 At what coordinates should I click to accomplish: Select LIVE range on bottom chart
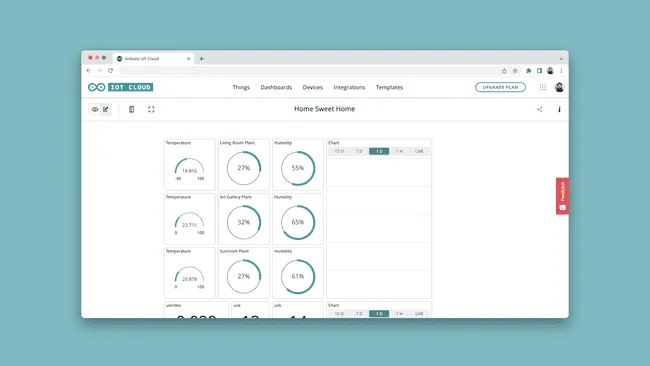tap(419, 314)
